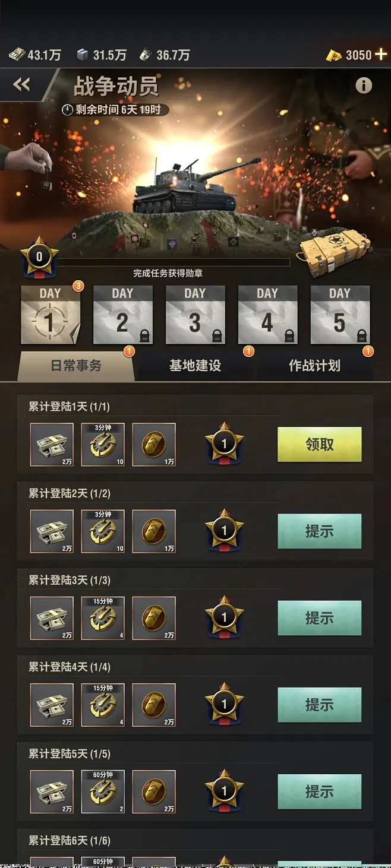Tap the back double-arrow icon
The width and height of the screenshot is (391, 868).
(x=21, y=85)
